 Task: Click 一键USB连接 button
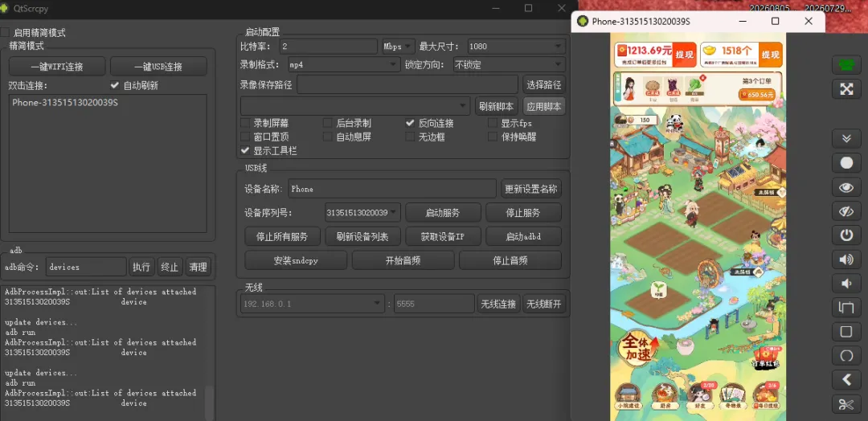158,67
